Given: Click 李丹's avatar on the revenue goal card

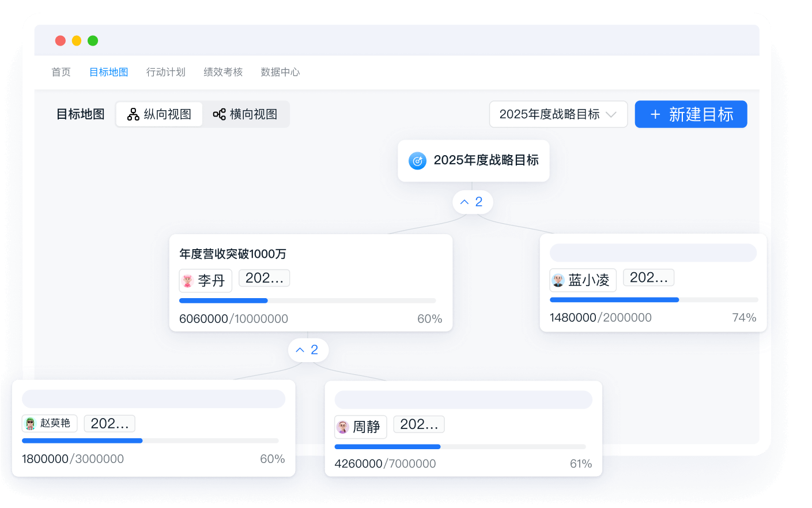Looking at the screenshot, I should click(x=187, y=280).
